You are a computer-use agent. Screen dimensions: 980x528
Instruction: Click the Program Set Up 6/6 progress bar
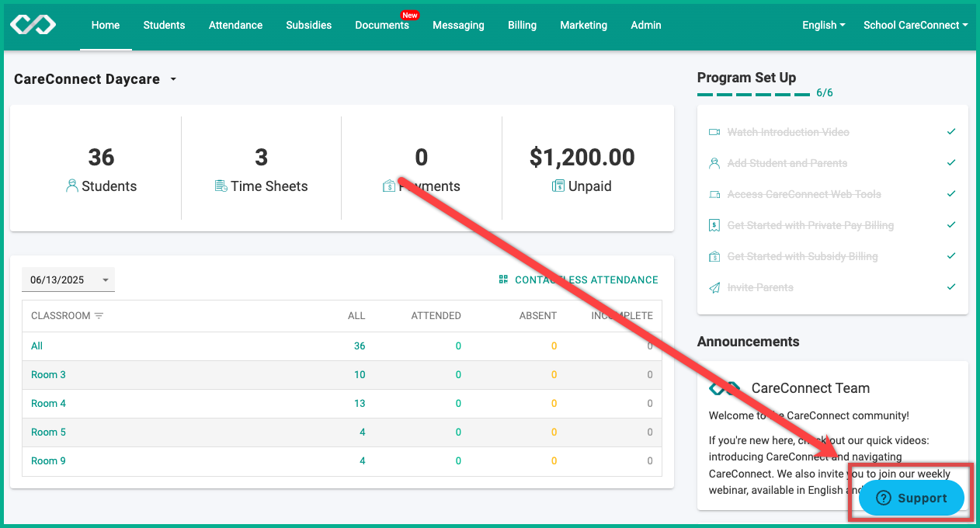pos(754,94)
